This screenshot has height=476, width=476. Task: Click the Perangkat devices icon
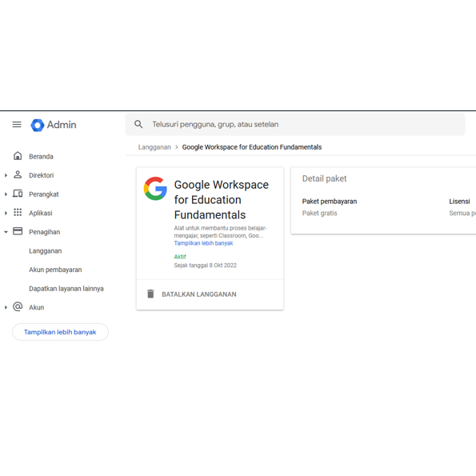[x=18, y=194]
